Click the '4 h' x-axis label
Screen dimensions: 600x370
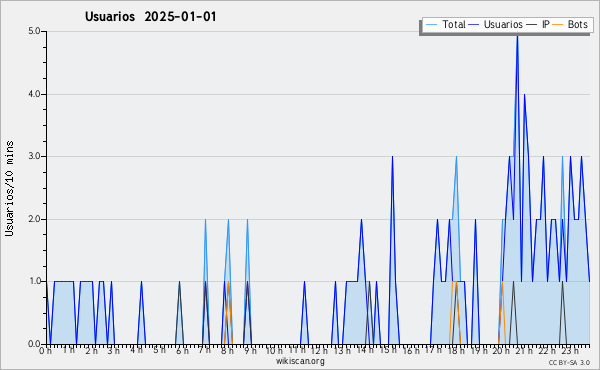click(x=136, y=350)
